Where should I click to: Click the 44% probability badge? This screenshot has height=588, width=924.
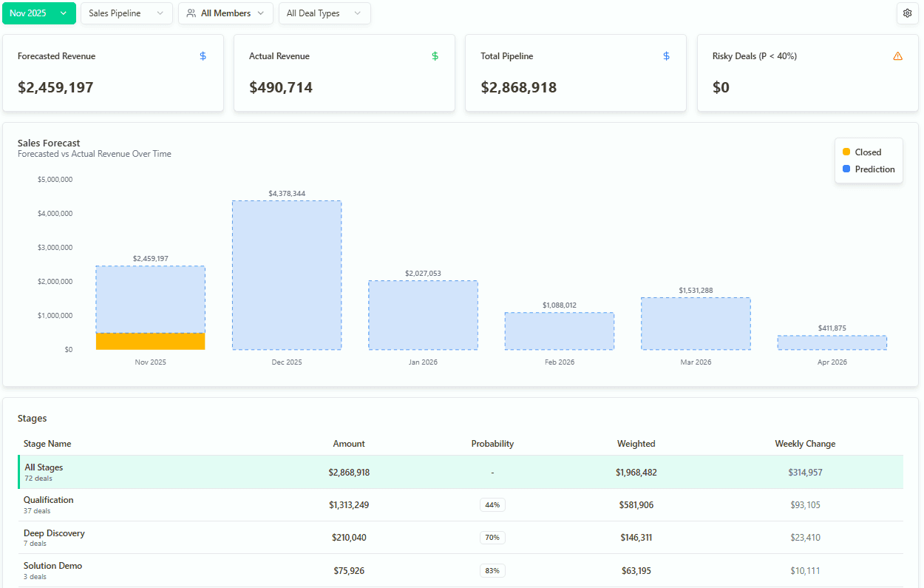coord(492,505)
